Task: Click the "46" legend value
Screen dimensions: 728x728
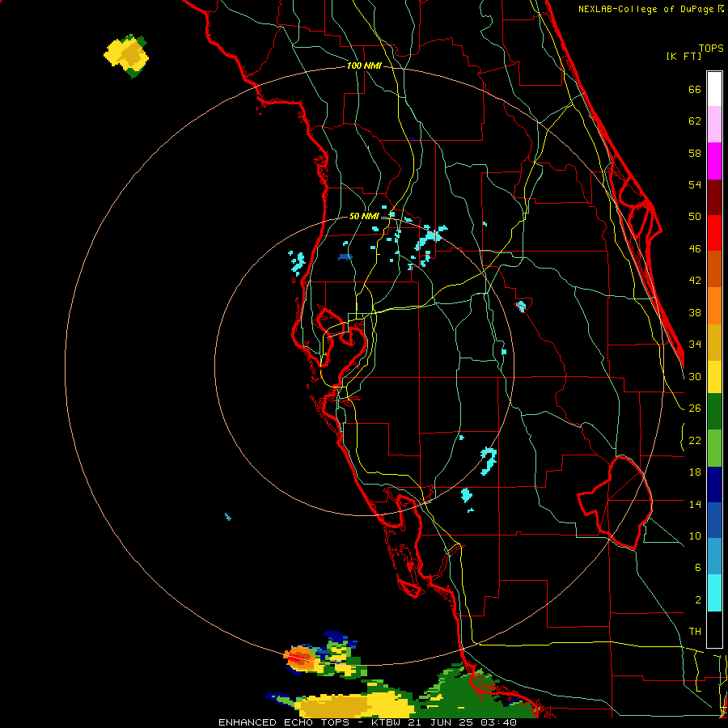Action: coord(695,249)
